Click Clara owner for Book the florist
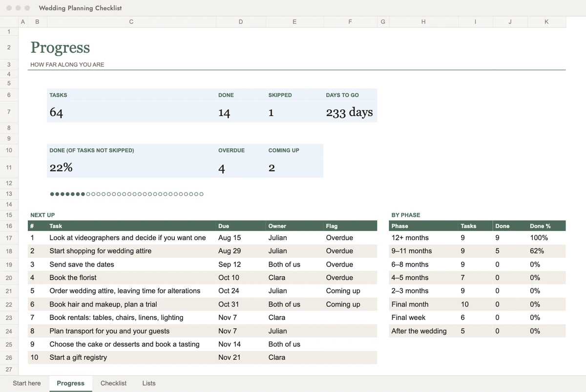This screenshot has width=586, height=392. [x=277, y=277]
